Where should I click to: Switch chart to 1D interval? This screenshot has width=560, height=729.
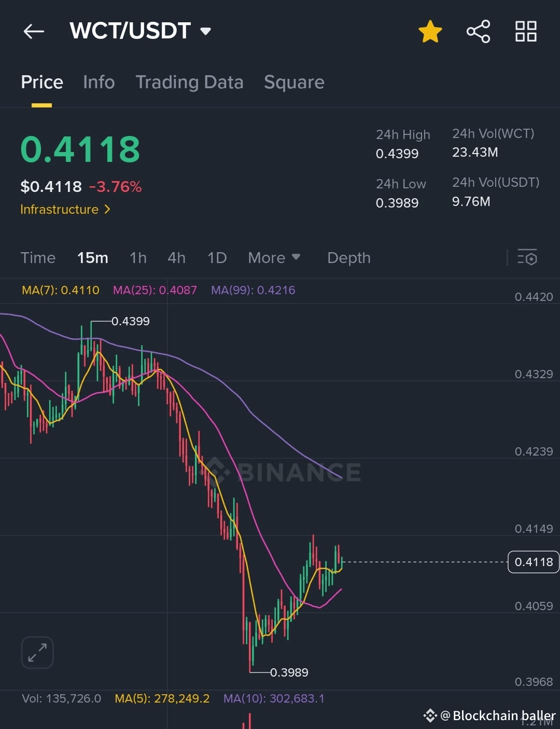[217, 258]
